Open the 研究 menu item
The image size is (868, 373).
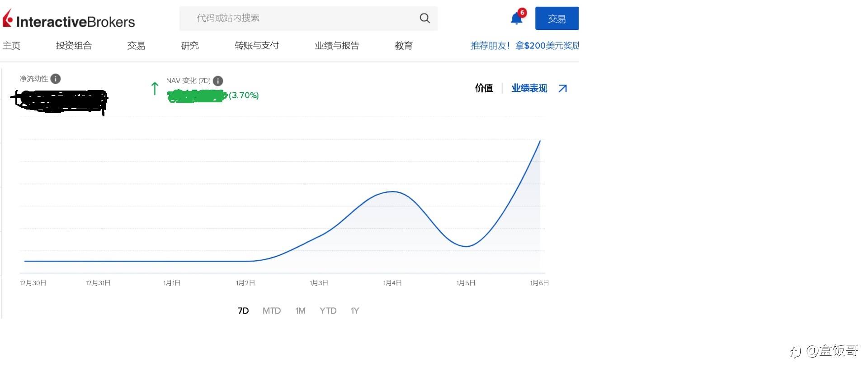[x=189, y=46]
